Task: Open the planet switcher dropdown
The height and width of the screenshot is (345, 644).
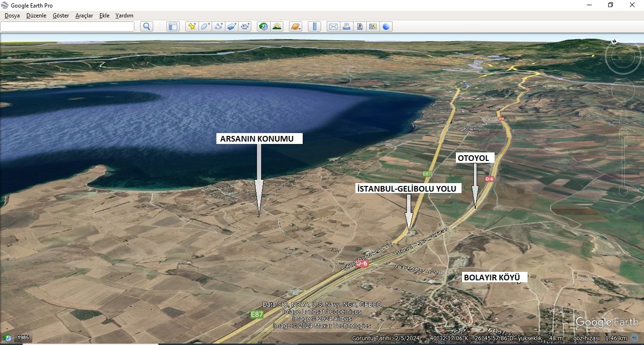Action: 296,26
